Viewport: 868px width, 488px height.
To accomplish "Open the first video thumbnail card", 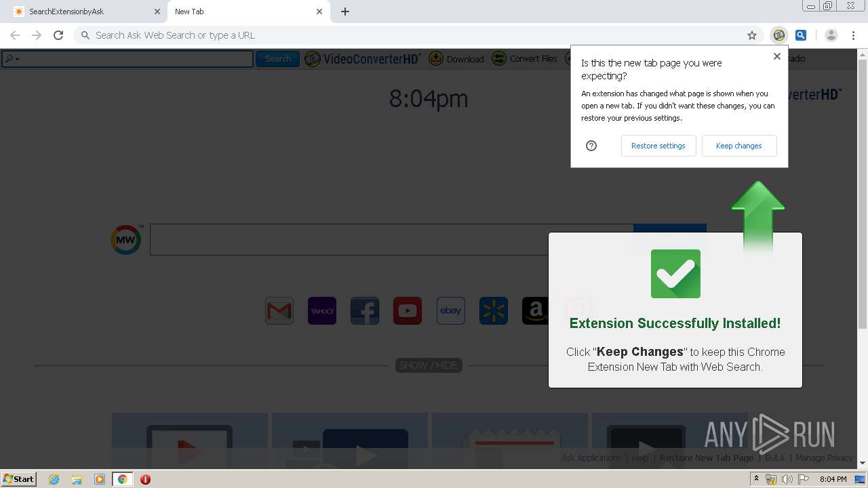I will 190,439.
